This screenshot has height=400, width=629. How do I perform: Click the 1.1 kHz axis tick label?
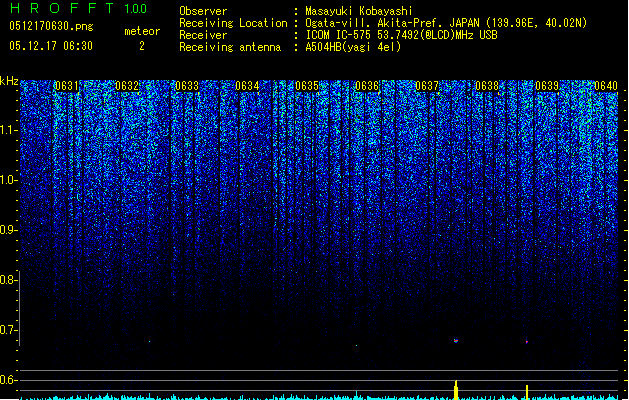8,130
